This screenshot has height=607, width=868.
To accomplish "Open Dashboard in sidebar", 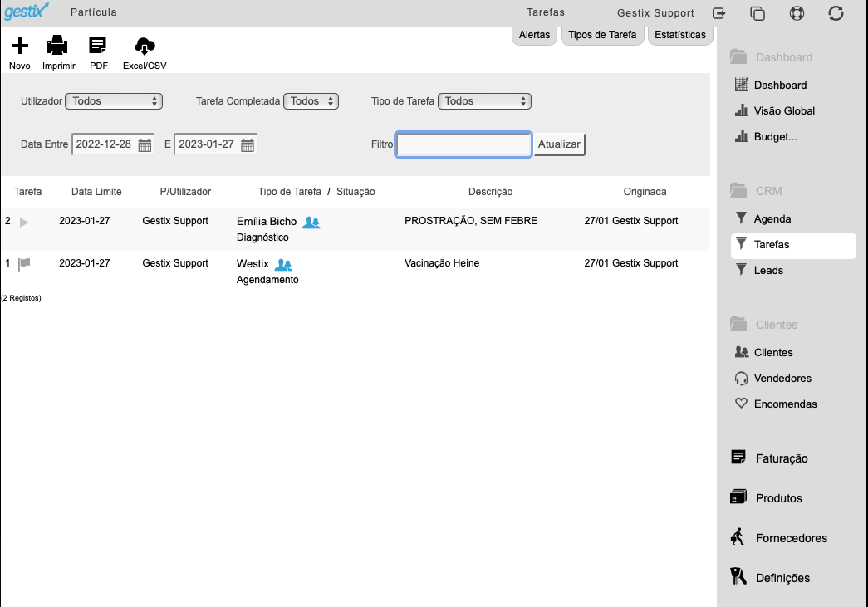I will pos(780,85).
